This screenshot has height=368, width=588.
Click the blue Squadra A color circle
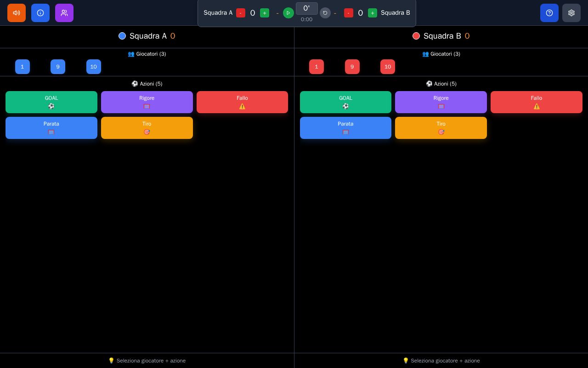coord(122,36)
